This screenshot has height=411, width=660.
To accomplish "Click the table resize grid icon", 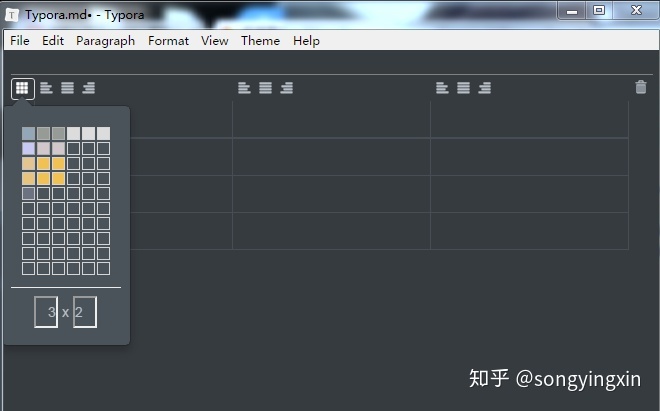I will click(x=23, y=88).
